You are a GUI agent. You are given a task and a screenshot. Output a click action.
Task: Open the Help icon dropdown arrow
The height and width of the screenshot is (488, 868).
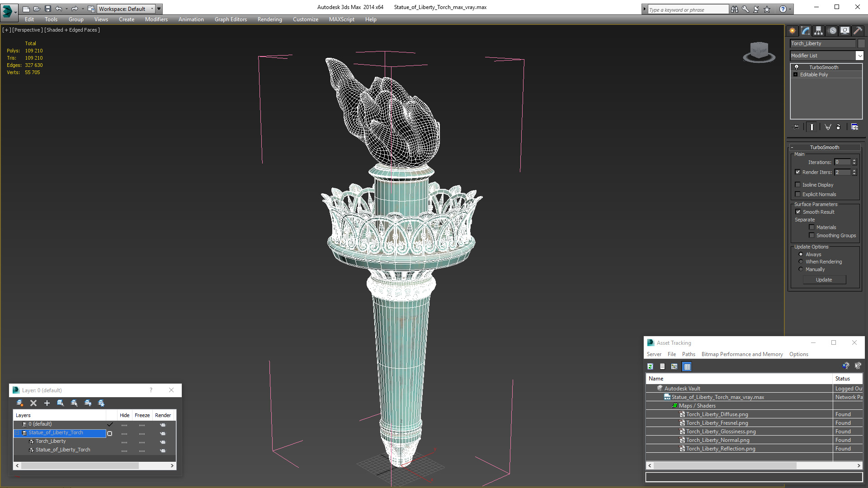pos(790,9)
